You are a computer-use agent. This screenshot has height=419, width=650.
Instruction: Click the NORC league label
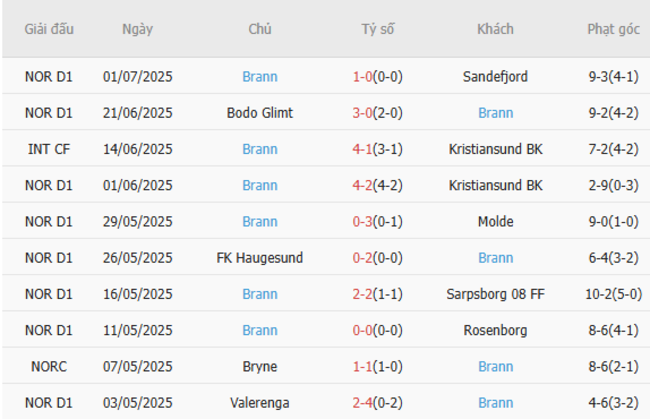pyautogui.click(x=49, y=367)
